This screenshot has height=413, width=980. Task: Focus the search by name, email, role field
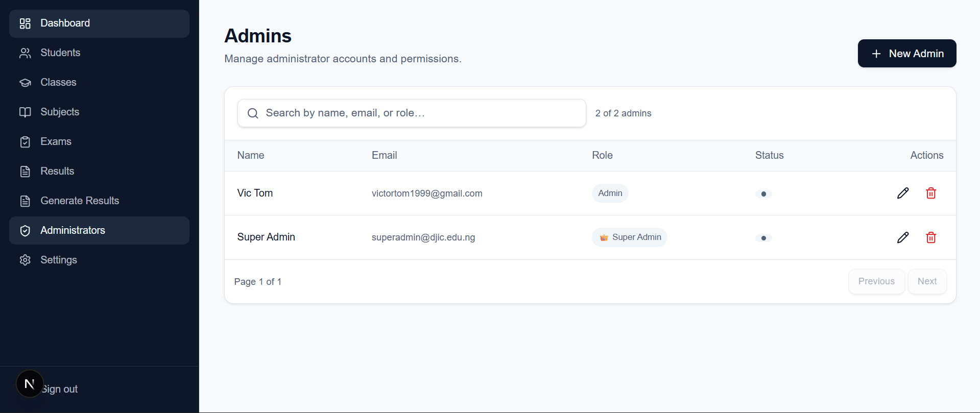412,113
